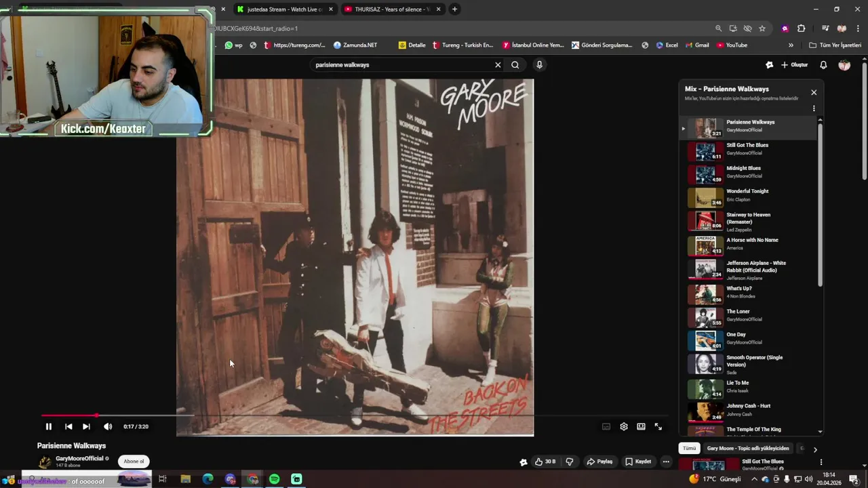Viewport: 868px width, 488px height.
Task: Open the Zamunda.NET bookmark
Action: (x=355, y=45)
